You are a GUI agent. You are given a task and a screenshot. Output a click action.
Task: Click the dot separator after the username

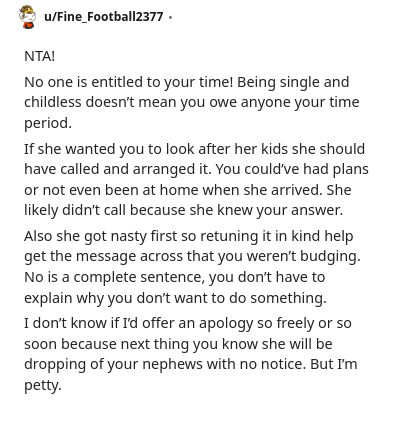coord(170,17)
